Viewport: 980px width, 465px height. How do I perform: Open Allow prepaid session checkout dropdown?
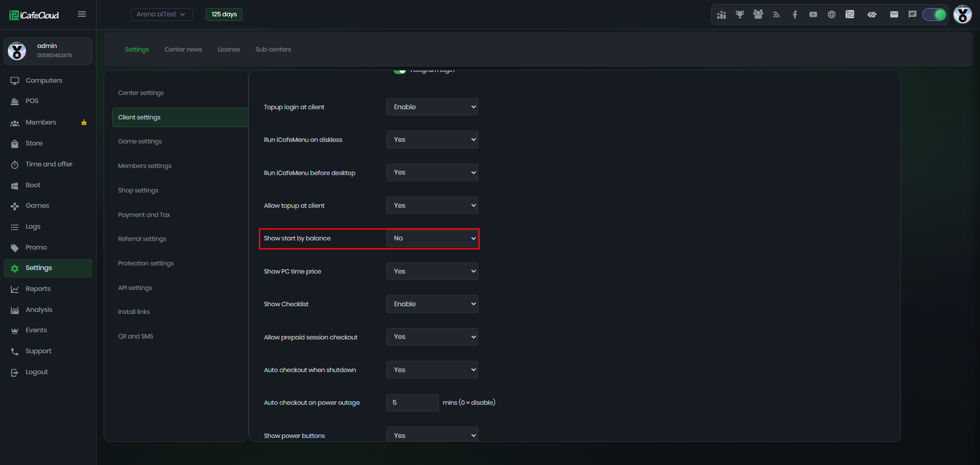(x=432, y=337)
